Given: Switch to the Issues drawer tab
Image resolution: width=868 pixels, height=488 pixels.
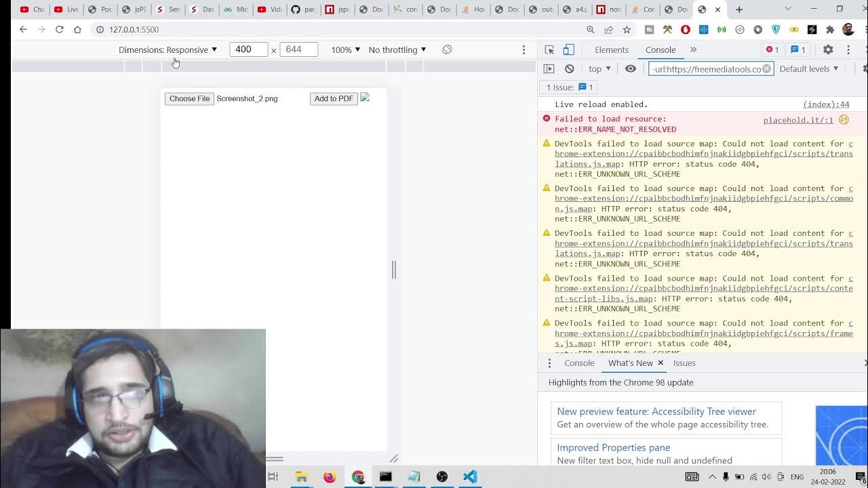Looking at the screenshot, I should click(x=684, y=363).
